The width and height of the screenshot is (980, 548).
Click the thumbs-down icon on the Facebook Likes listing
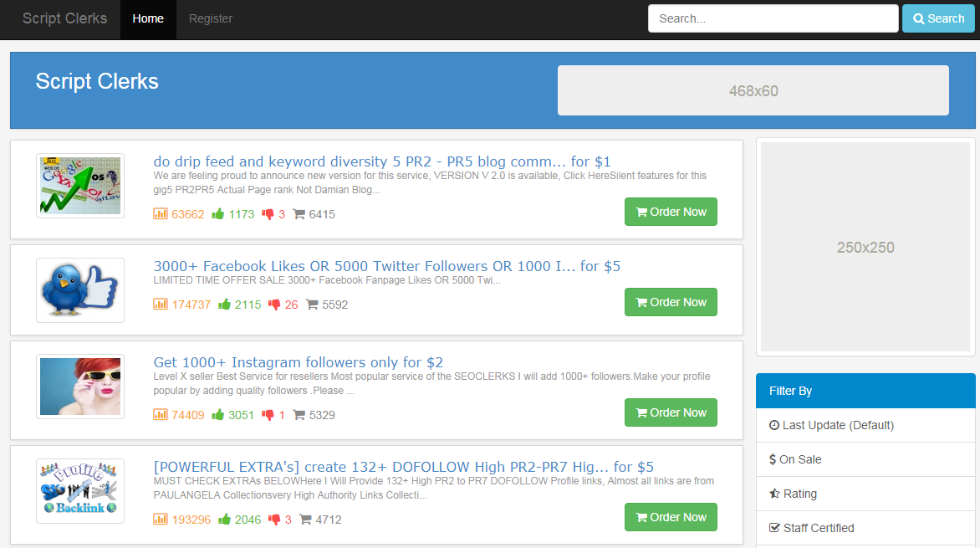pyautogui.click(x=274, y=305)
